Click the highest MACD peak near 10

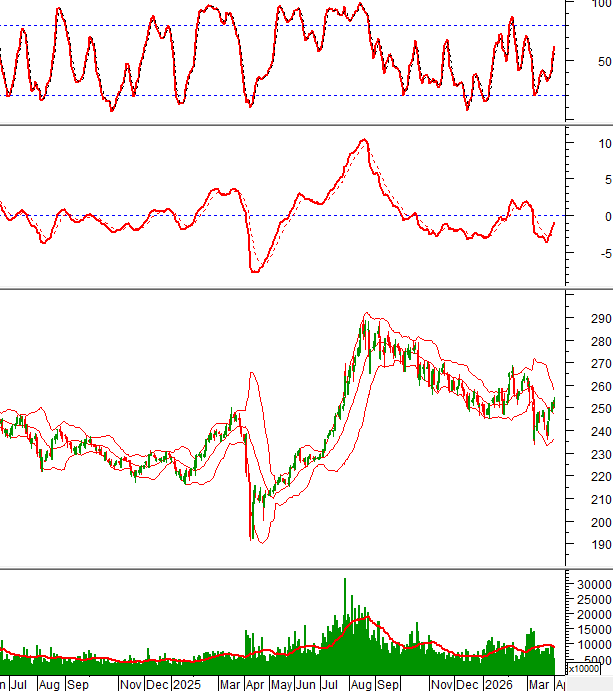364,141
